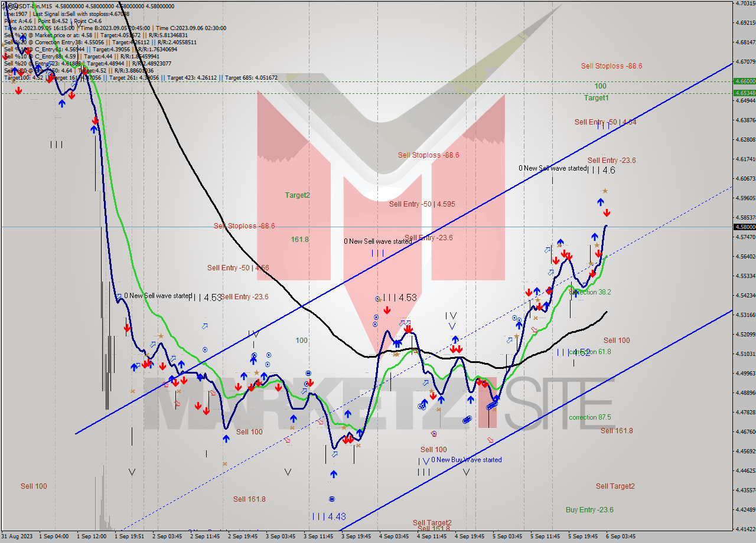This screenshot has width=756, height=543.
Task: Click the '1 Sep 19:51' time label
Action: pyautogui.click(x=129, y=537)
